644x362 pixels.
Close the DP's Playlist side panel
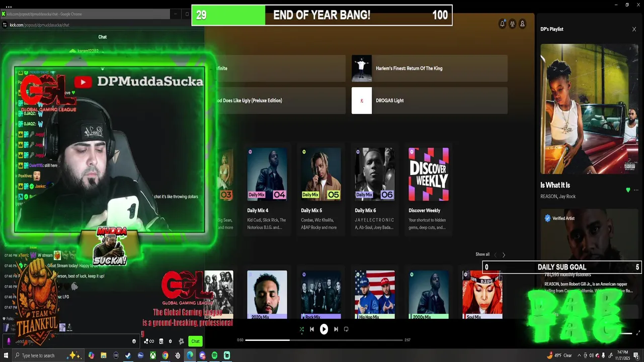click(634, 29)
